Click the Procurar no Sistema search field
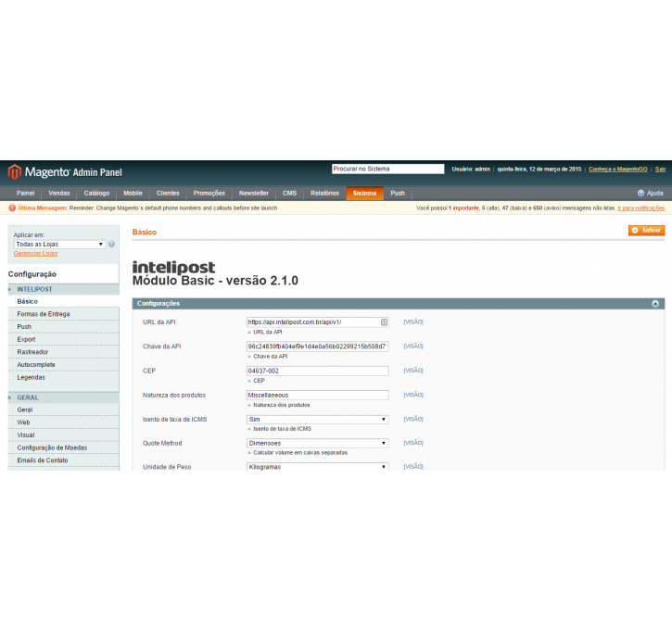This screenshot has width=672, height=630. tap(387, 170)
